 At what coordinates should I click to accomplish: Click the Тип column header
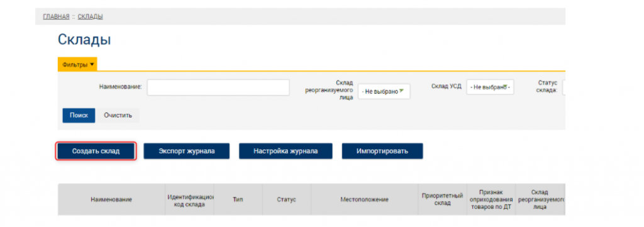click(238, 199)
